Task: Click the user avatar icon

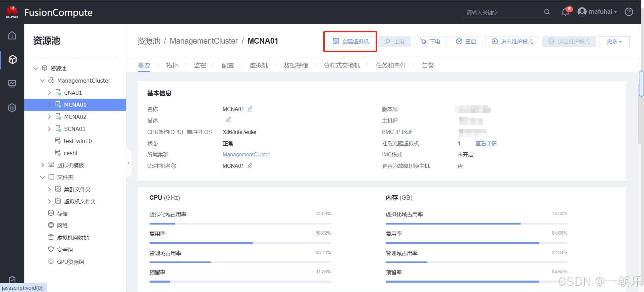Action: click(x=582, y=12)
